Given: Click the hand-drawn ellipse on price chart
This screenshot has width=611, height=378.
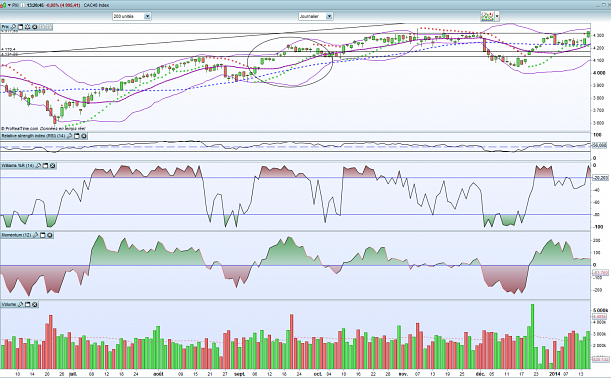Looking at the screenshot, I should pos(290,62).
